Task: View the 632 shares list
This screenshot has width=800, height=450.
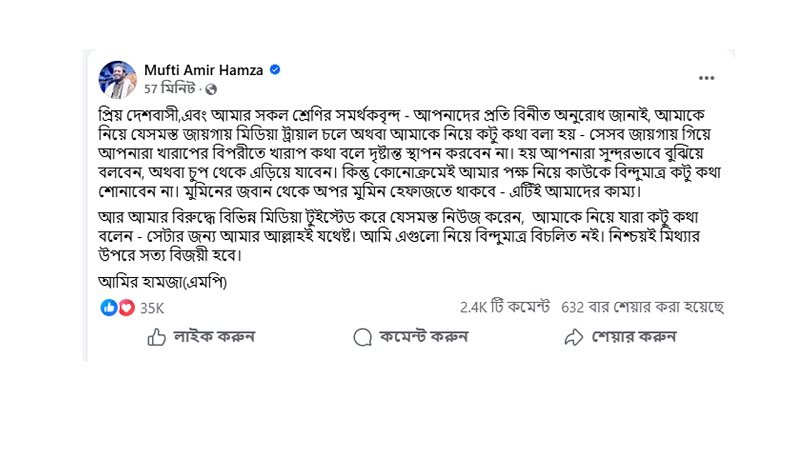Action: 642,307
